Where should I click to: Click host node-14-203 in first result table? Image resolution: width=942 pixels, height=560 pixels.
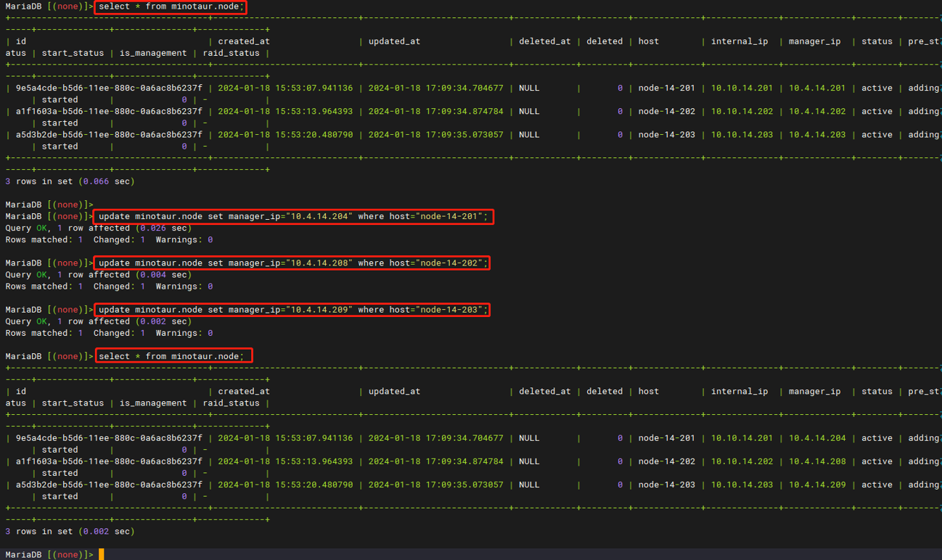coord(667,134)
